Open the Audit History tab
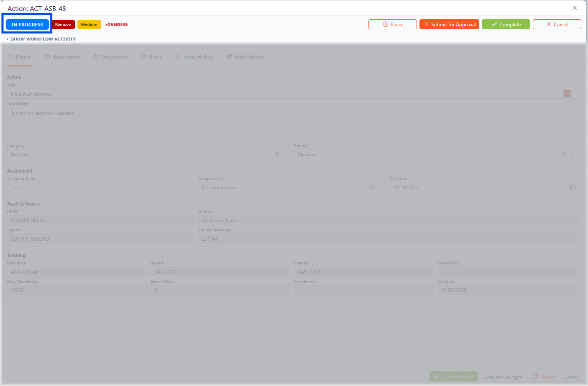Screen dimensions: 588x386 246,57
